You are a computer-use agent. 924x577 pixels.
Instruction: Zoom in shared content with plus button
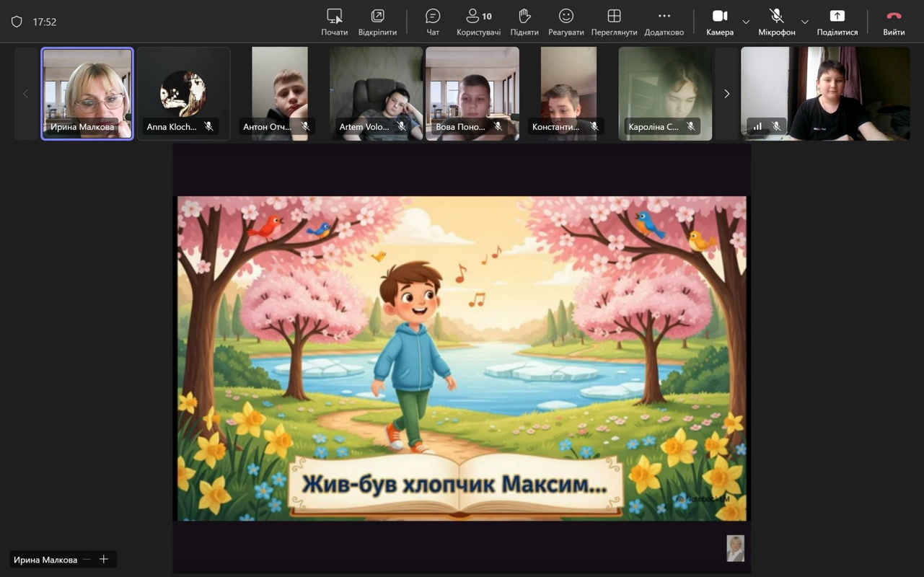104,559
